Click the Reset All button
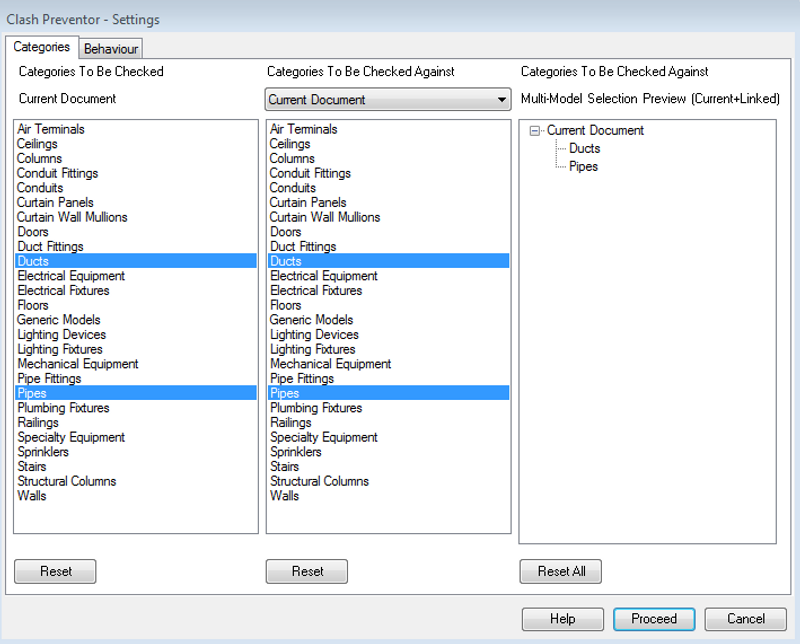The width and height of the screenshot is (800, 644). tap(561, 571)
